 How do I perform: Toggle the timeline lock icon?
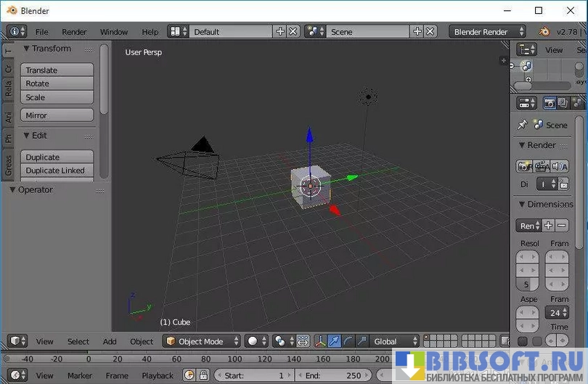click(204, 375)
